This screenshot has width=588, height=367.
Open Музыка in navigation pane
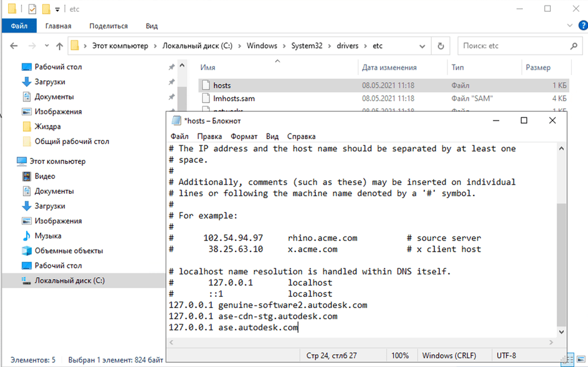[48, 236]
